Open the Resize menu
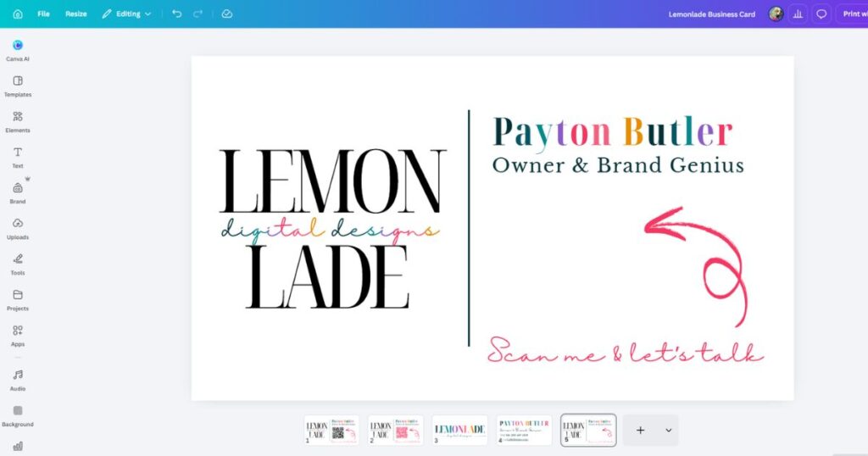This screenshot has width=868, height=456. 75,14
